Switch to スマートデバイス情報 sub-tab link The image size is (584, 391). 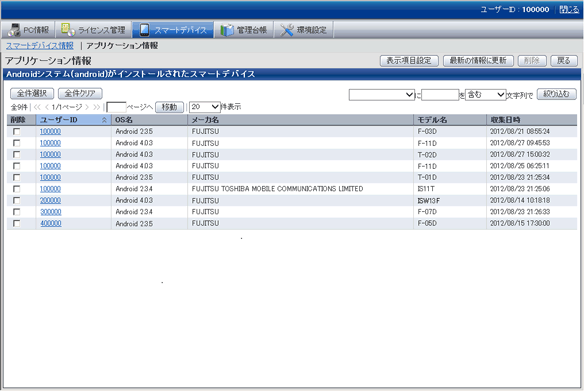(x=39, y=46)
